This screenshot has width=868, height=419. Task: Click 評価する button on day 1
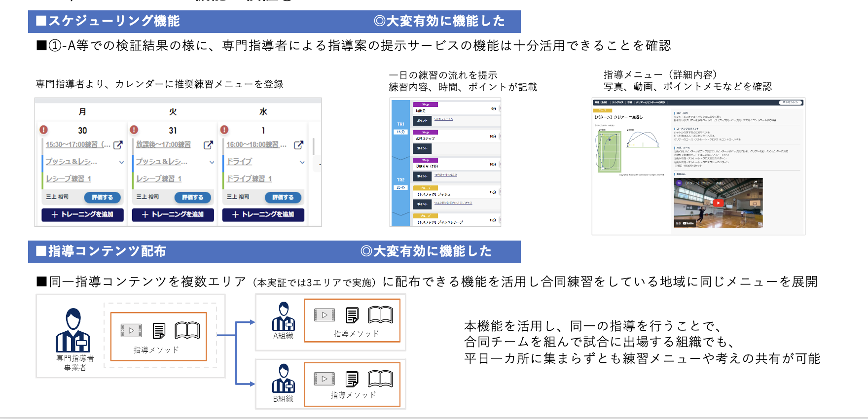pos(283,197)
